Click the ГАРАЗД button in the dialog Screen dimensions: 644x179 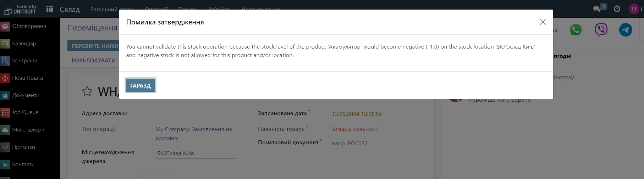pyautogui.click(x=140, y=85)
